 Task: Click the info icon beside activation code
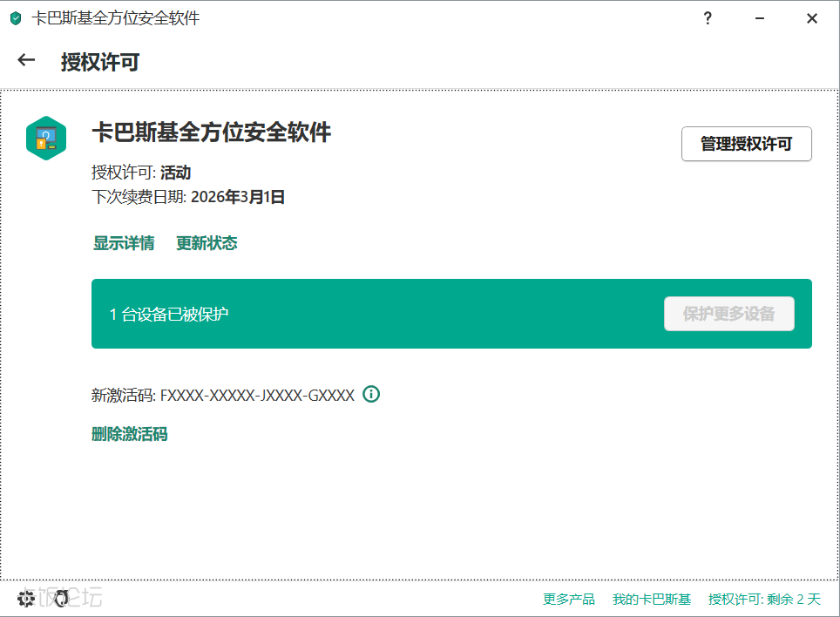371,395
